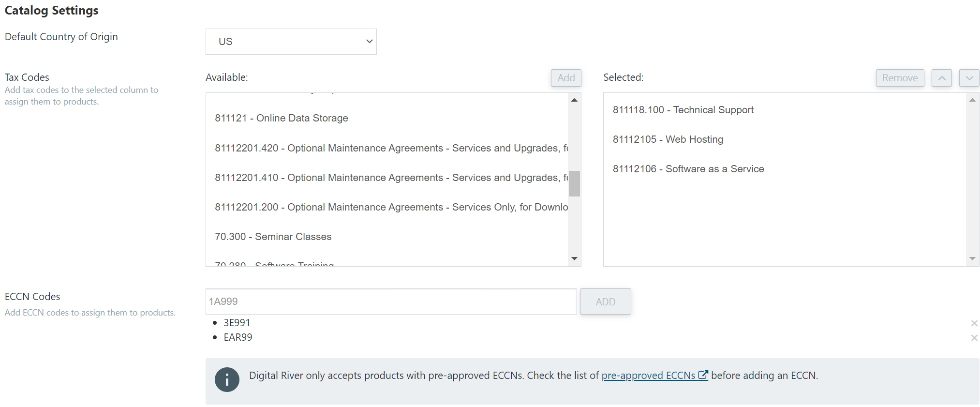Move selected tax code up
The image size is (980, 407).
click(941, 78)
